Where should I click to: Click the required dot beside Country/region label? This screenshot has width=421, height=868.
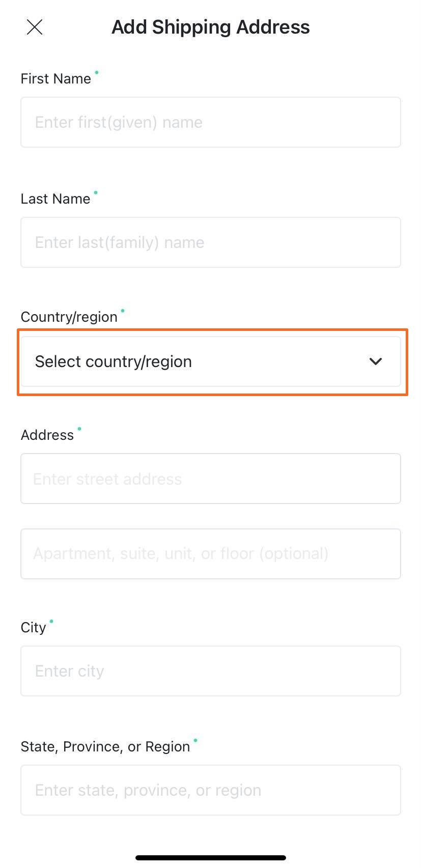click(x=122, y=311)
